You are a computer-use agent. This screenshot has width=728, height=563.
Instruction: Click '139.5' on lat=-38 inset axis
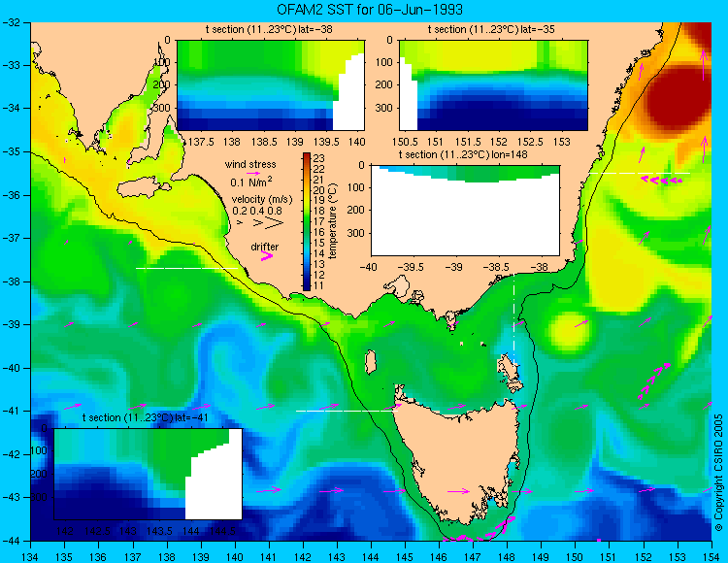[x=327, y=142]
